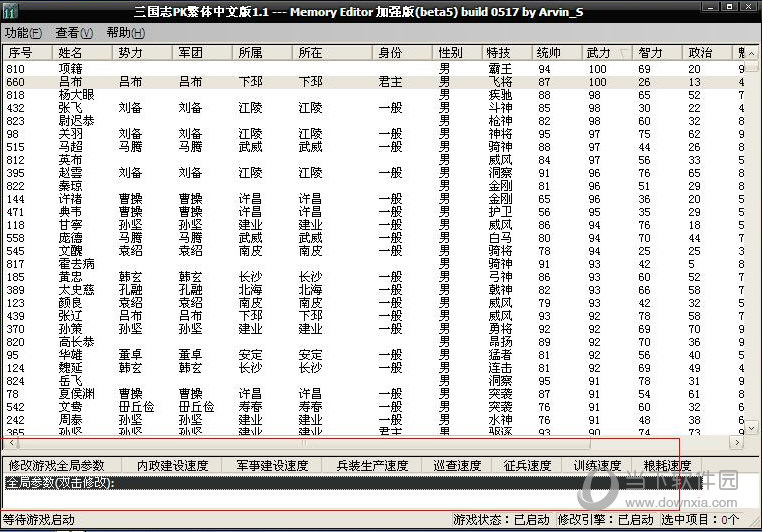762x532 pixels.
Task: Click 游戏状态：已启动 status entry
Action: pos(501,520)
